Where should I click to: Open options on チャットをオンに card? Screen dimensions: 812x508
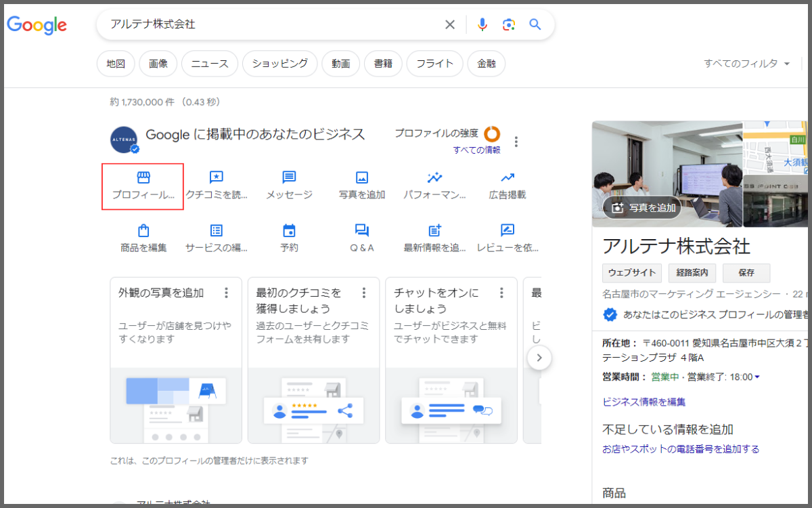[502, 293]
